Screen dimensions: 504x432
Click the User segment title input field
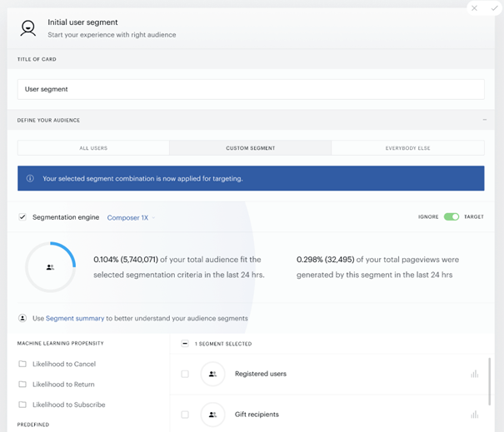click(251, 89)
